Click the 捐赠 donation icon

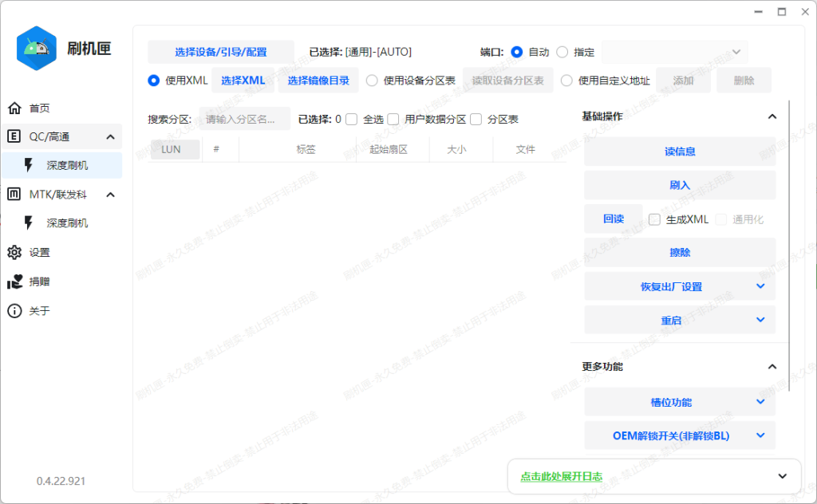pyautogui.click(x=14, y=282)
